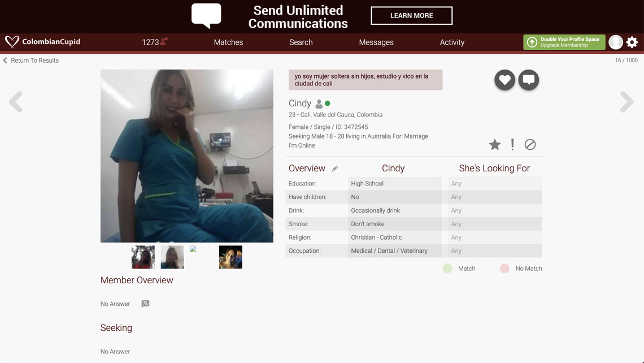The width and height of the screenshot is (644, 363).
Task: Open the Matches menu
Action: 228,42
